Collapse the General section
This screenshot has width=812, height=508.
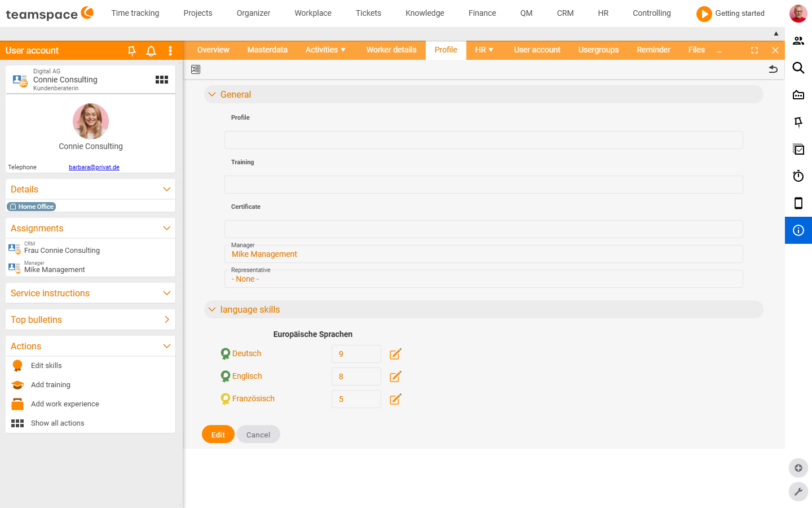(212, 94)
